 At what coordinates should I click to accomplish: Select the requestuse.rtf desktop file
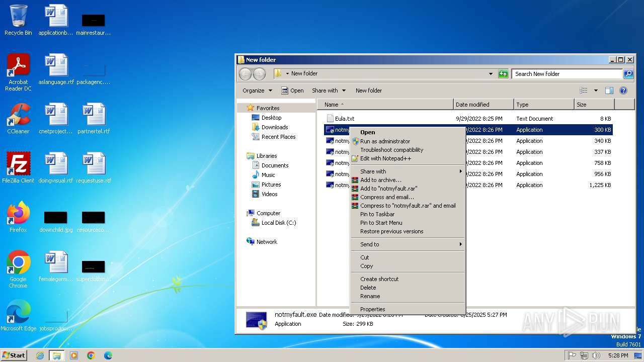(94, 168)
